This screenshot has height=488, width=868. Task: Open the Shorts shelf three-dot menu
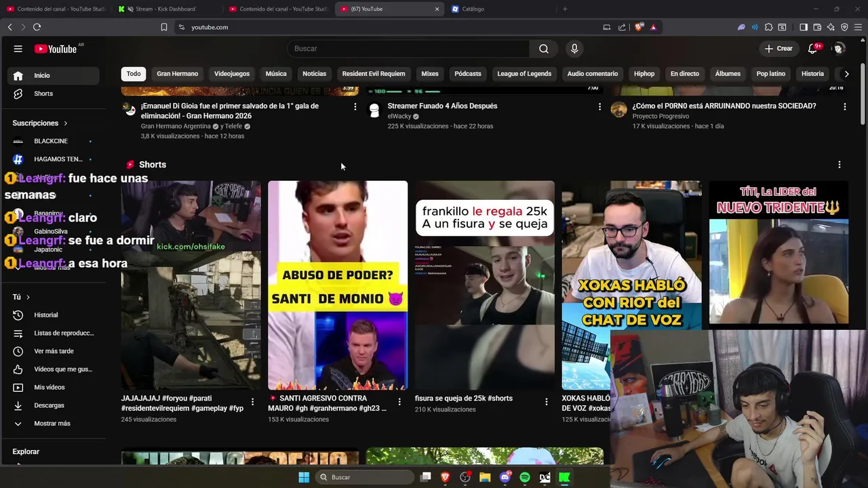pyautogui.click(x=839, y=165)
